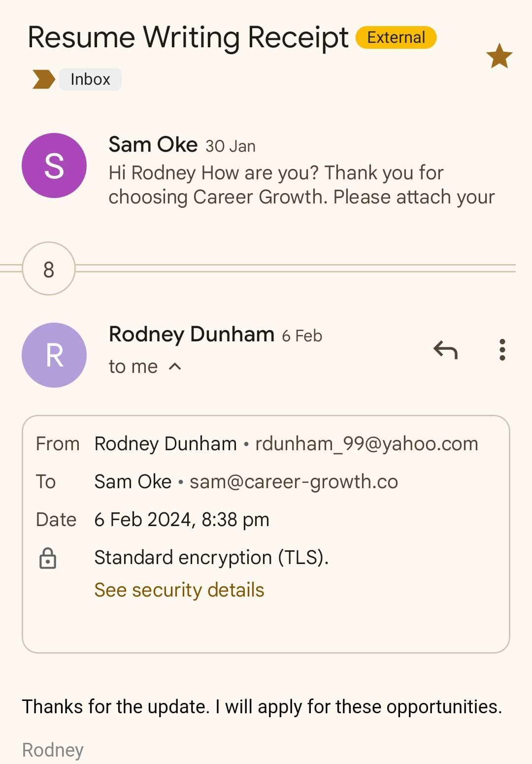Viewport: 532px width, 764px height.
Task: Click the reply arrow icon
Action: pyautogui.click(x=445, y=350)
